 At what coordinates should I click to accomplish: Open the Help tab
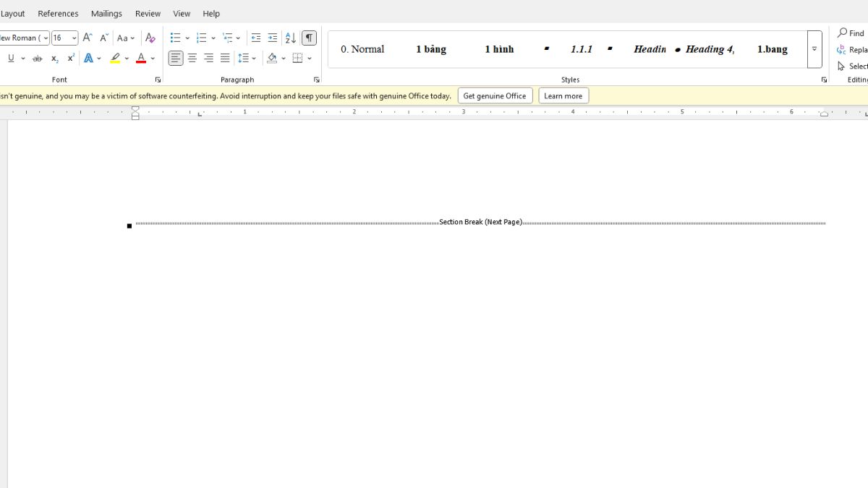coord(211,13)
